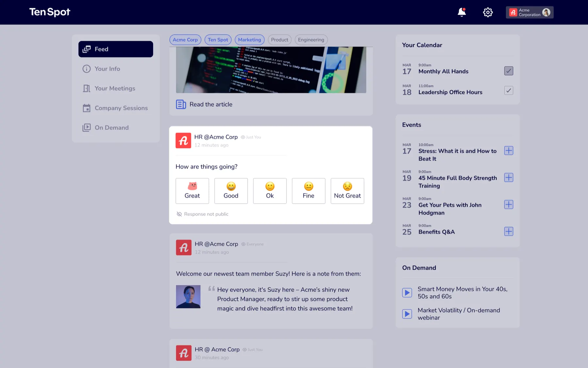Add Get Your Pets with John Hodgman
This screenshot has height=368, width=588.
(x=509, y=204)
